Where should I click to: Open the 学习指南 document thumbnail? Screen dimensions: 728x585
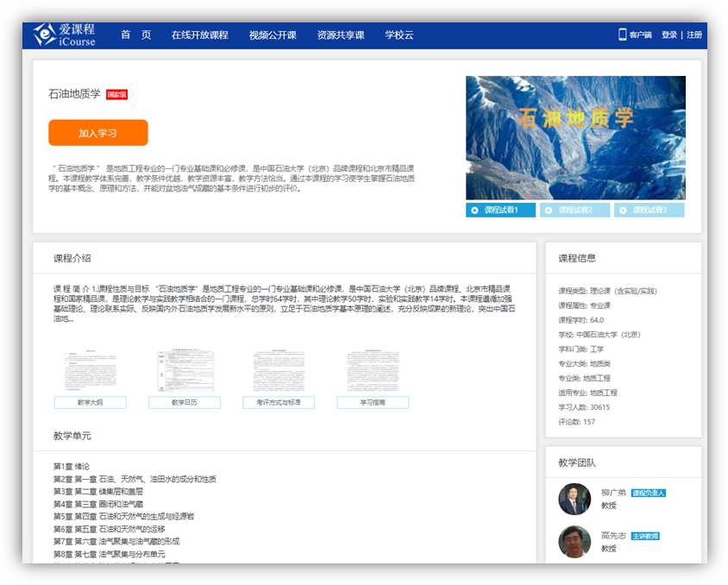click(373, 372)
